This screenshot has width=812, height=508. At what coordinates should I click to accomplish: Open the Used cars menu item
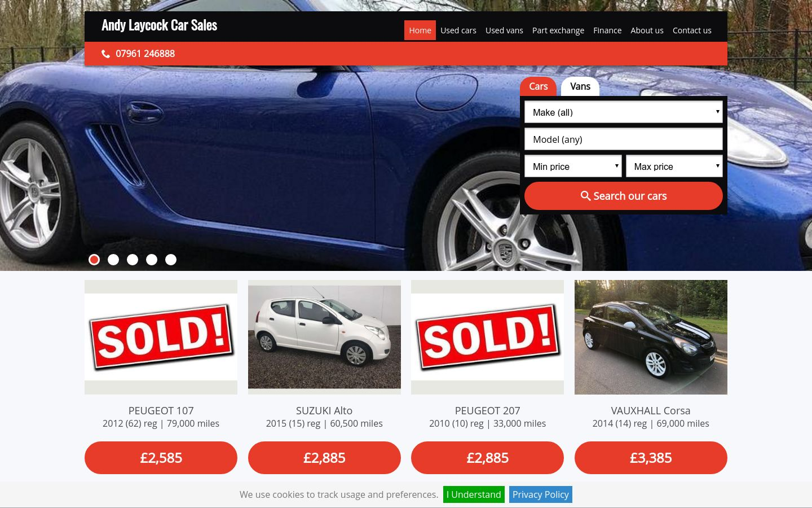458,30
